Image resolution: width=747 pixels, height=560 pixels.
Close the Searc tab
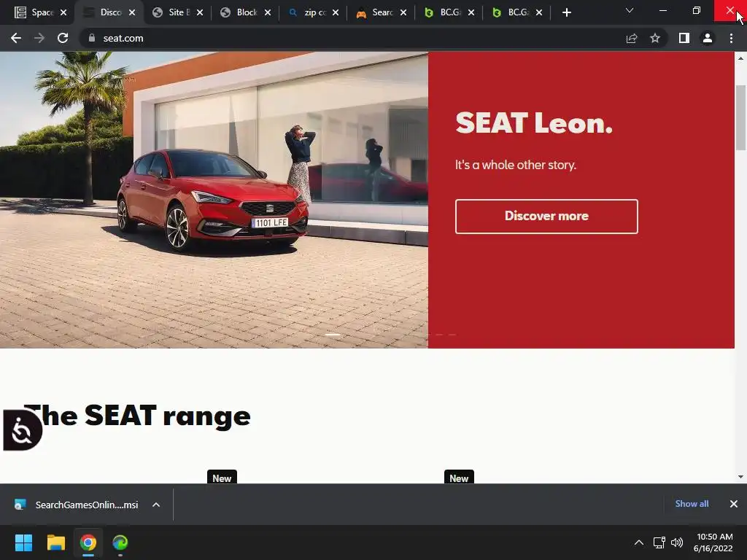[x=403, y=12]
